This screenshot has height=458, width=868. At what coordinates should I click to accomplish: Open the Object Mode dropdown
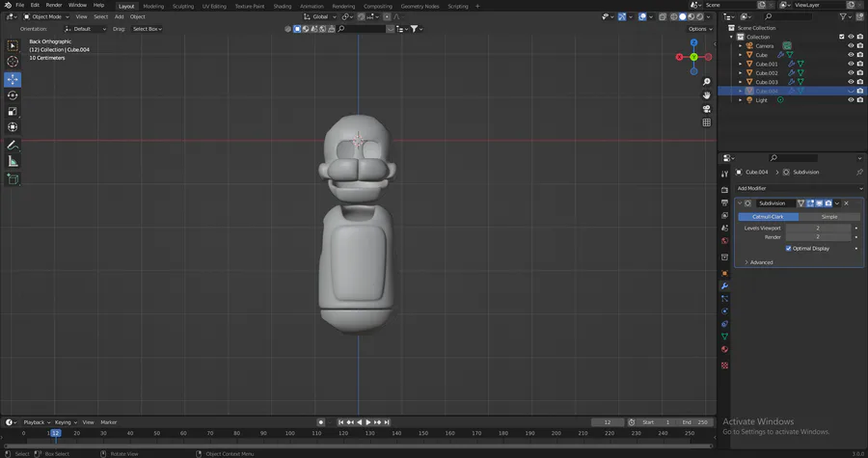click(x=46, y=16)
